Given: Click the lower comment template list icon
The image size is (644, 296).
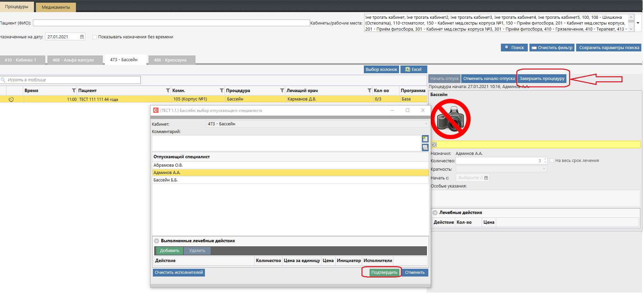Looking at the screenshot, I should coord(425,147).
